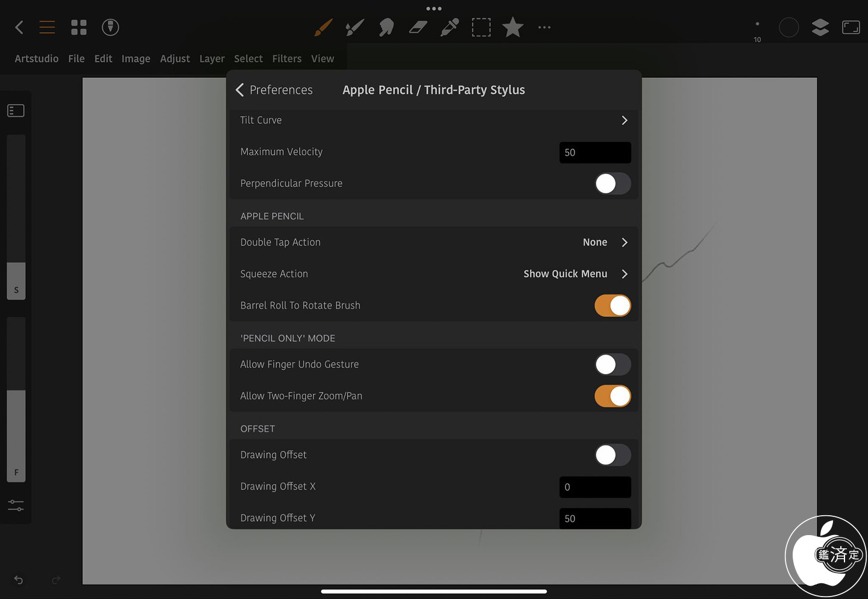
Task: Enable Perpendicular Pressure switch
Action: [x=612, y=183]
